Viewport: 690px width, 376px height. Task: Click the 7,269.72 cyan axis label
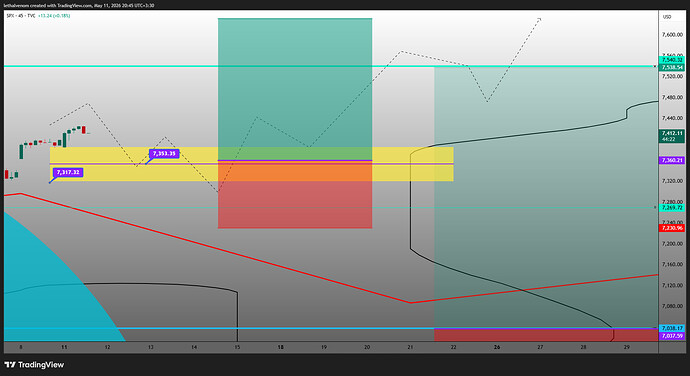[672, 207]
